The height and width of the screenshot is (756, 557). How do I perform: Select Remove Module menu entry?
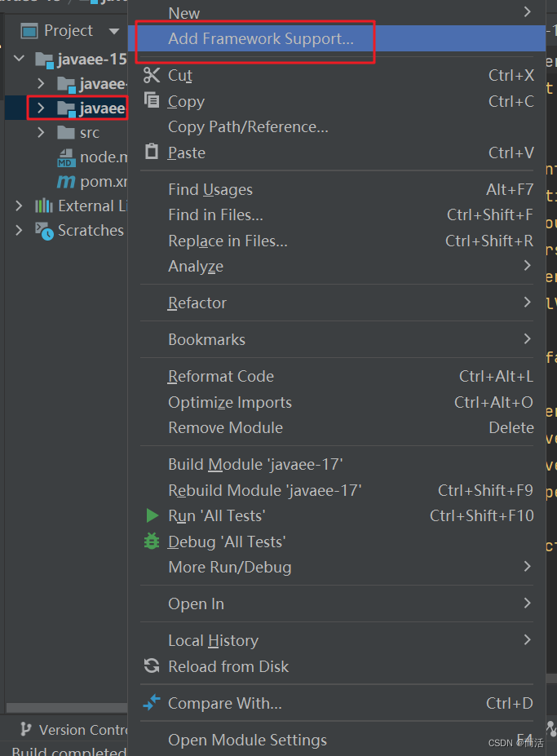[x=337, y=427]
